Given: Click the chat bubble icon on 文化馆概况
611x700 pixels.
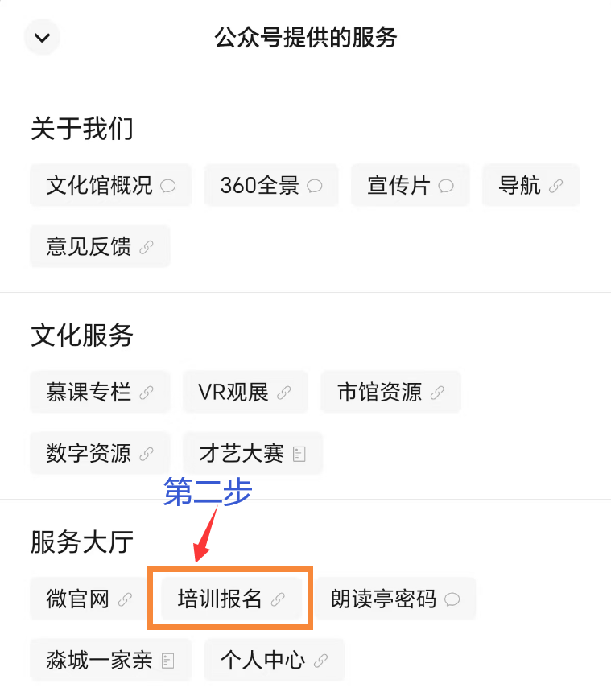Looking at the screenshot, I should 167,186.
